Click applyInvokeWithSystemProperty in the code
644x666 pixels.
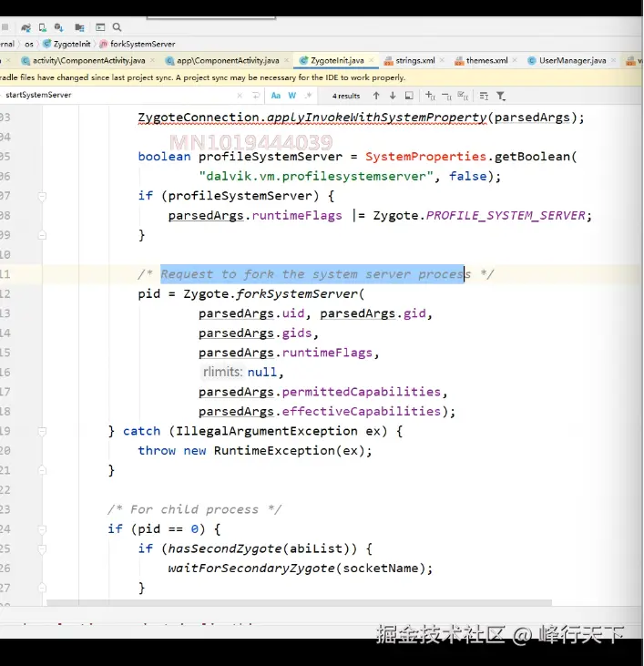pyautogui.click(x=376, y=118)
